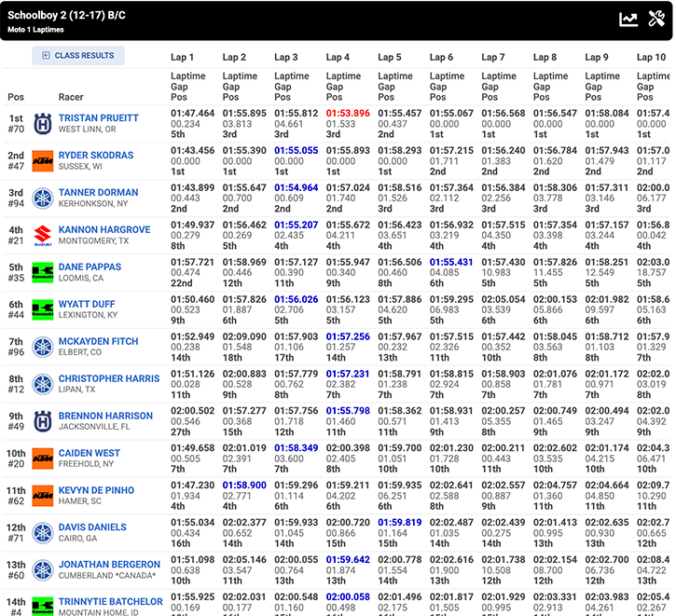Click KTM logo beside Kevyn De Pinho

[x=43, y=496]
